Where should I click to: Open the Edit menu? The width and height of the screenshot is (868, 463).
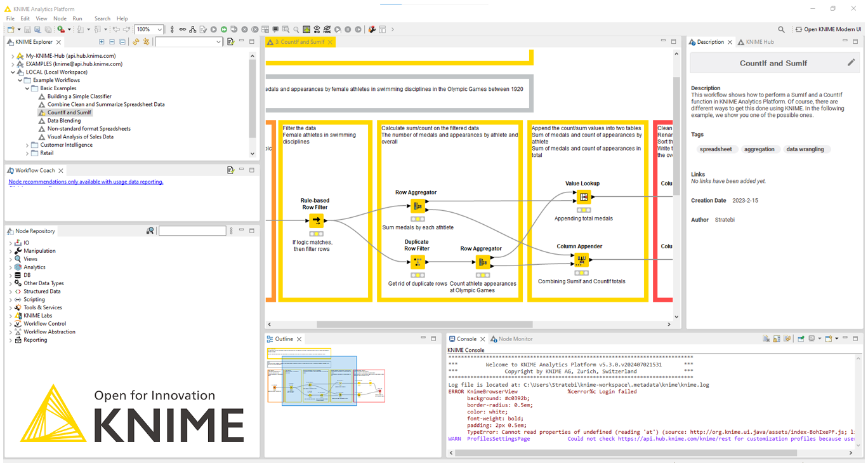(x=25, y=18)
